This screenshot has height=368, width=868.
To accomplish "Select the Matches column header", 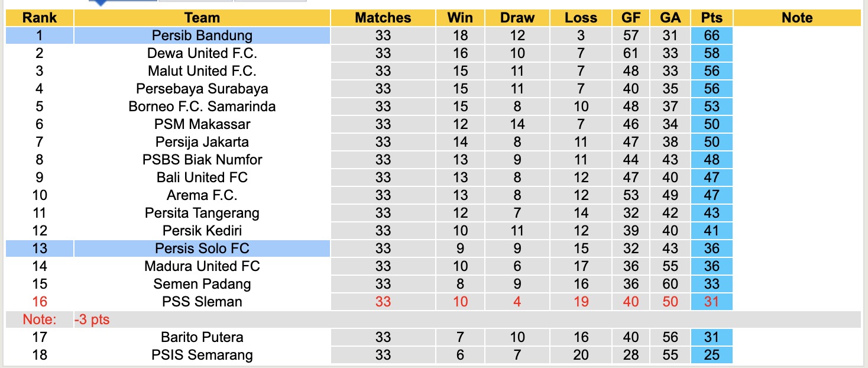I will point(383,18).
